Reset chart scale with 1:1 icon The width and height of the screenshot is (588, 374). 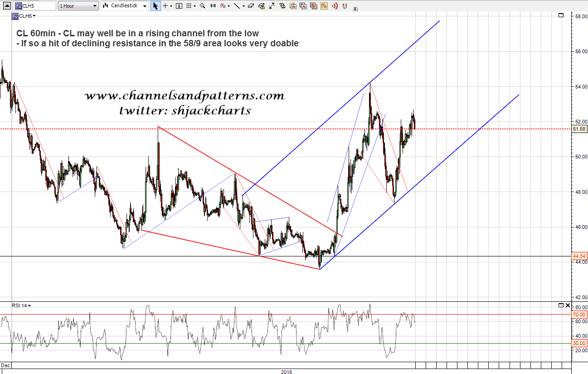coord(213,6)
